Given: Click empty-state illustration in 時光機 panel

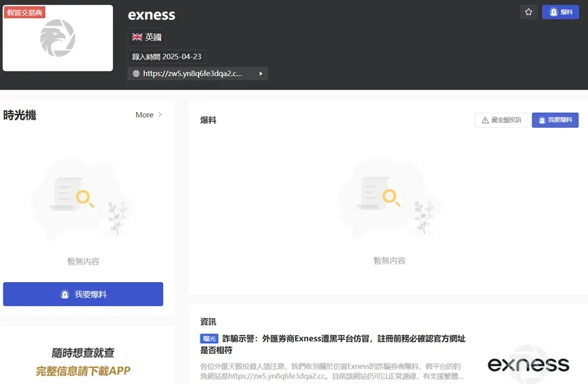Looking at the screenshot, I should point(83,200).
